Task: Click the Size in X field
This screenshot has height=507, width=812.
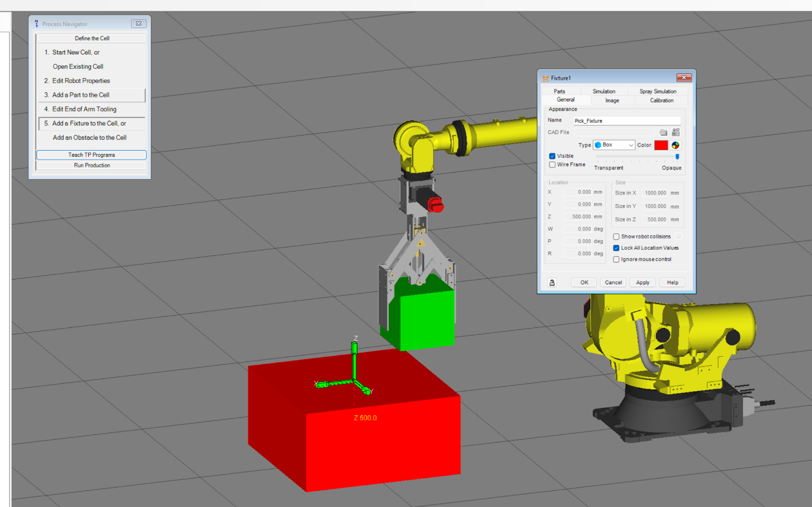Action: click(x=654, y=193)
